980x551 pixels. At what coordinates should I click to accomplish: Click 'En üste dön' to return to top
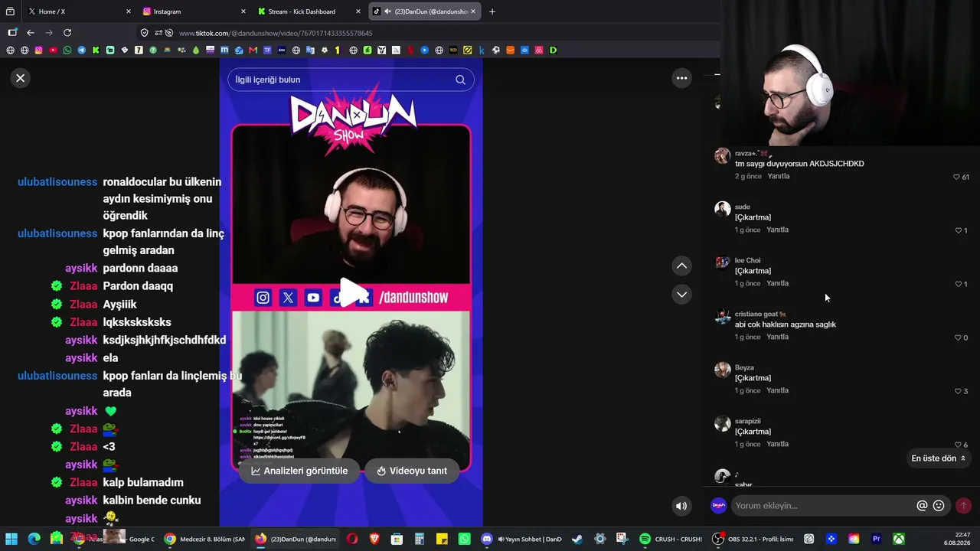(x=938, y=458)
